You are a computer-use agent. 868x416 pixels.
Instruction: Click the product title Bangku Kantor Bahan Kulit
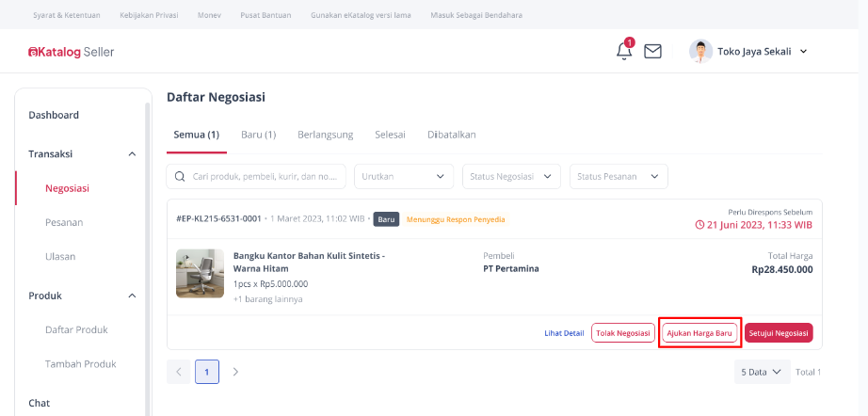(x=309, y=263)
